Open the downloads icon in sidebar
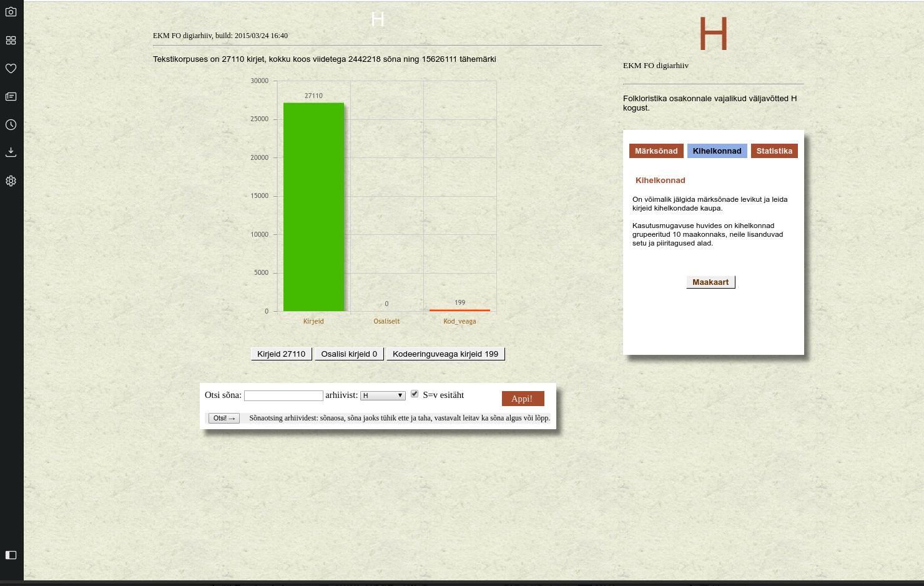The width and height of the screenshot is (924, 586). point(11,152)
